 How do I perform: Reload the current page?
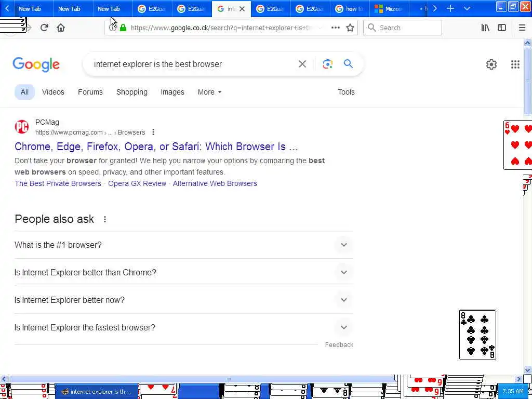point(44,28)
